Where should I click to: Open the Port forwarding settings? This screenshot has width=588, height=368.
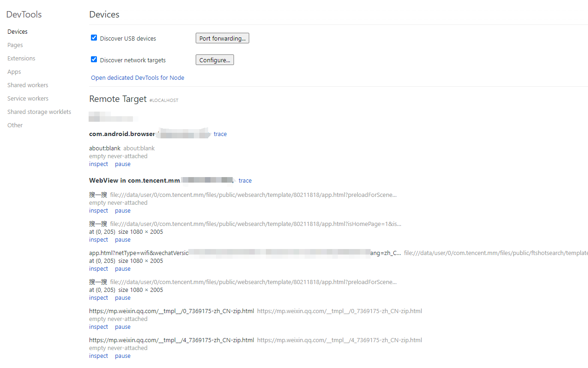(x=222, y=38)
